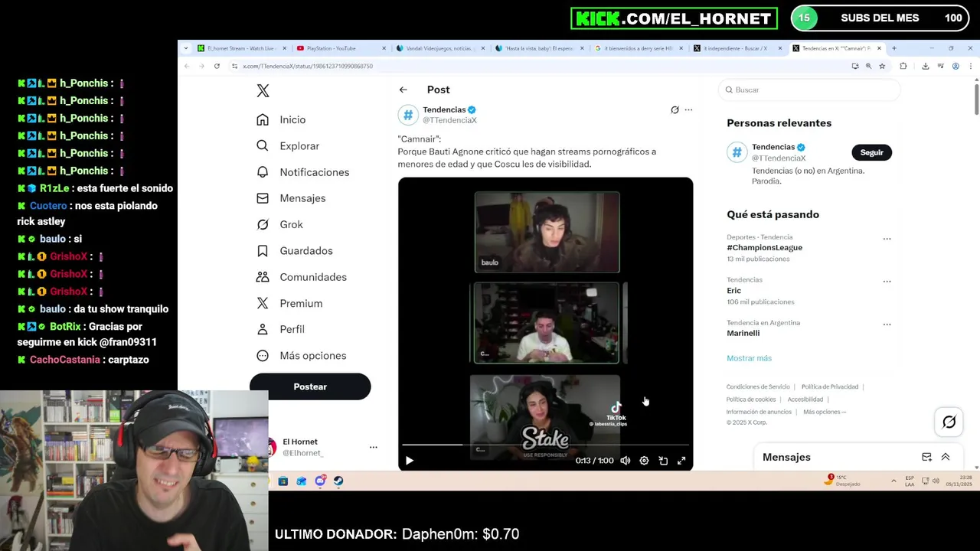980x551 pixels.
Task: Expand Más opciones in the footer
Action: coord(825,412)
